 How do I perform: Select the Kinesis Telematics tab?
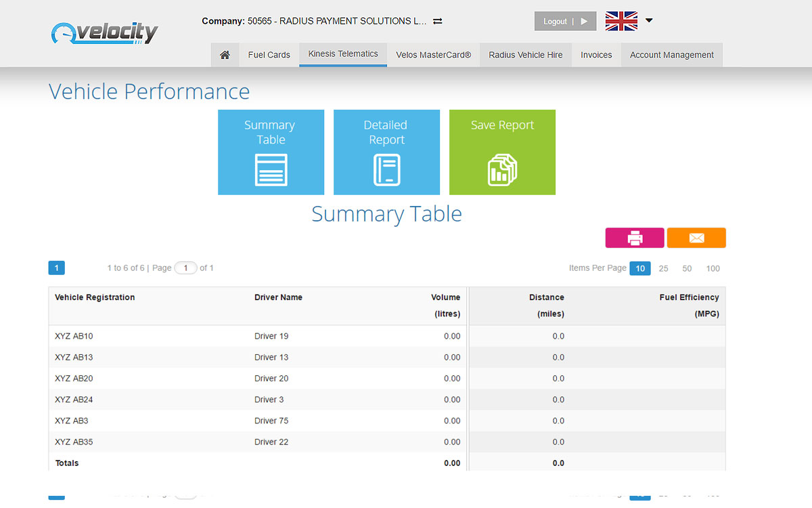point(343,54)
